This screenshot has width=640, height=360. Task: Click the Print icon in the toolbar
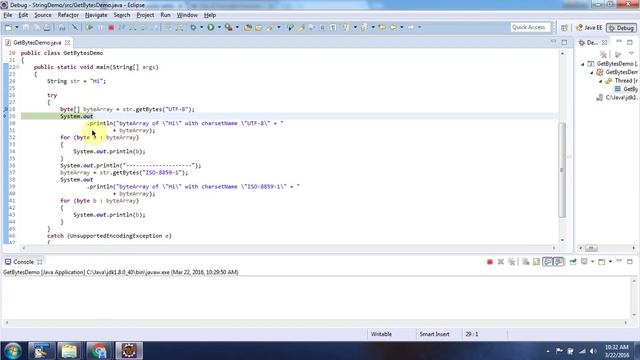click(47, 27)
